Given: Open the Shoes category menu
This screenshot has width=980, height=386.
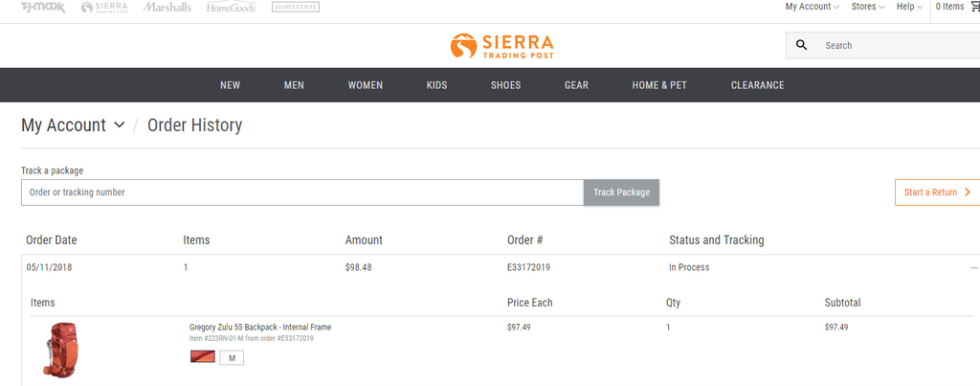Looking at the screenshot, I should tap(505, 85).
